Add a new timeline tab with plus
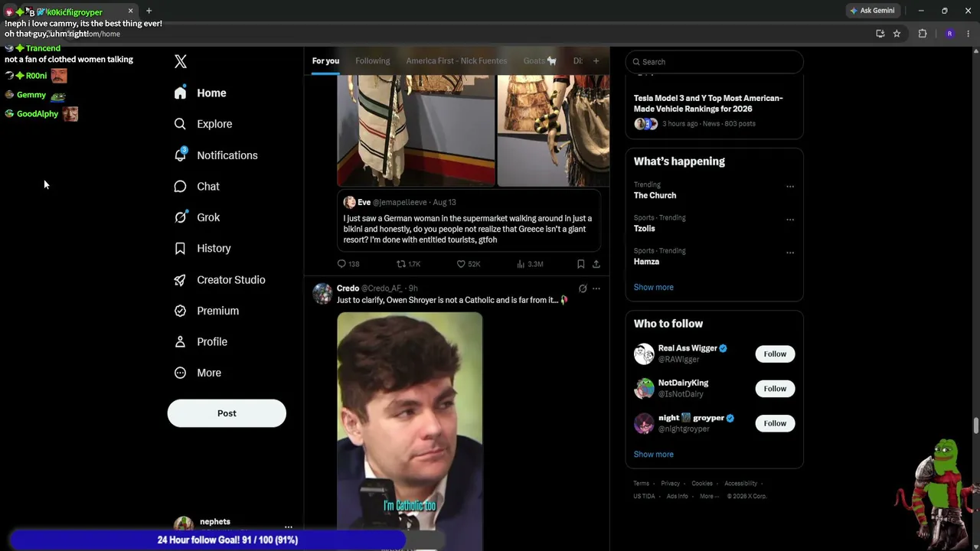Viewport: 980px width, 551px height. click(x=596, y=60)
